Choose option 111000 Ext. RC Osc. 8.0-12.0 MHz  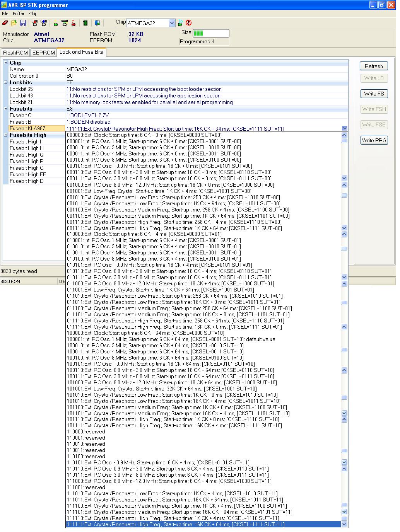pos(203,481)
